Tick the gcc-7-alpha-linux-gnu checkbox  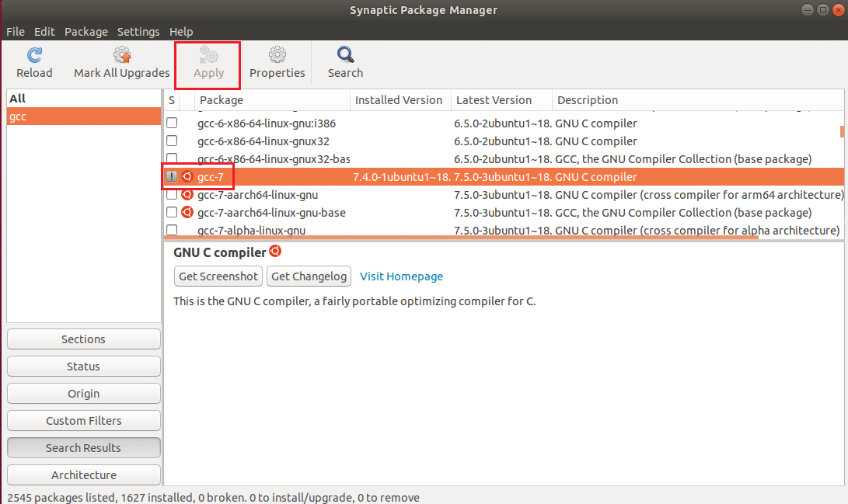[x=172, y=231]
